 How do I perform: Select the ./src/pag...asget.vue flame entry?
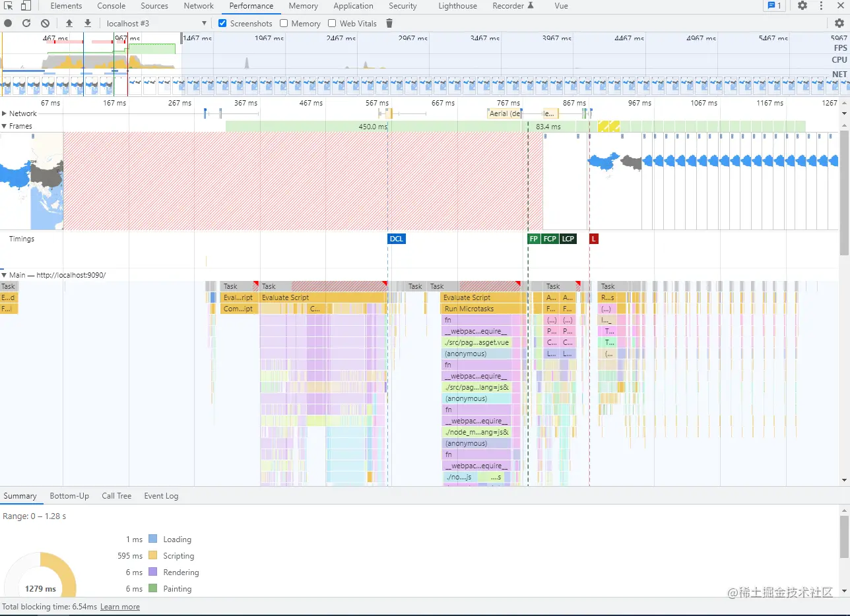click(475, 342)
